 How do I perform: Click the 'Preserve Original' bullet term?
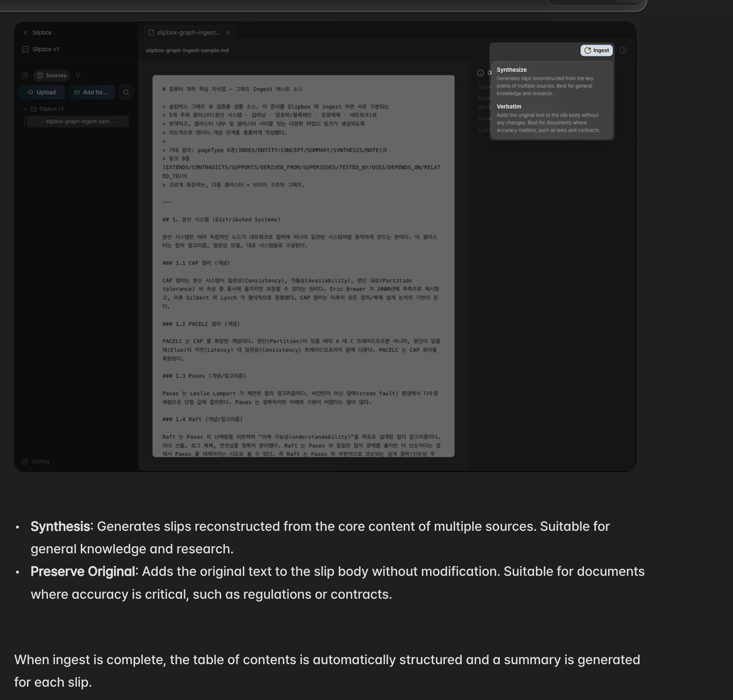82,571
